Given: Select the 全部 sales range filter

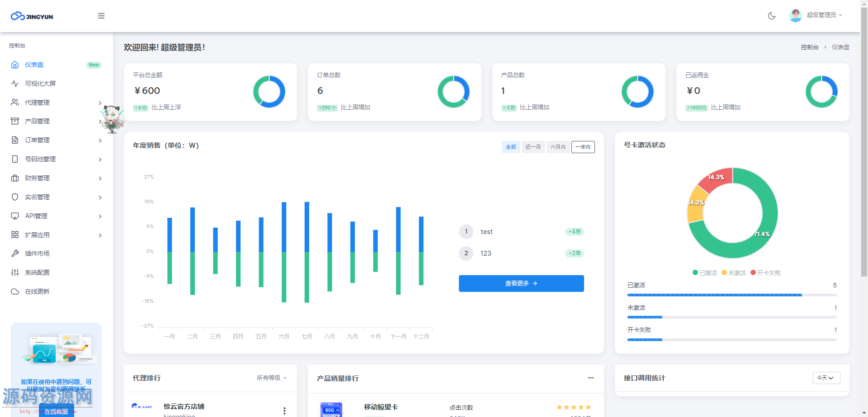Looking at the screenshot, I should tap(511, 147).
